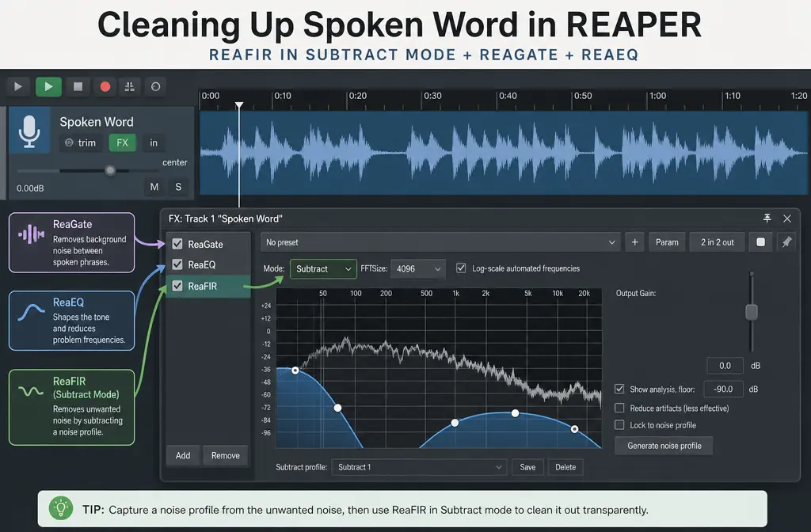Click the curve point near 20k

(575, 429)
